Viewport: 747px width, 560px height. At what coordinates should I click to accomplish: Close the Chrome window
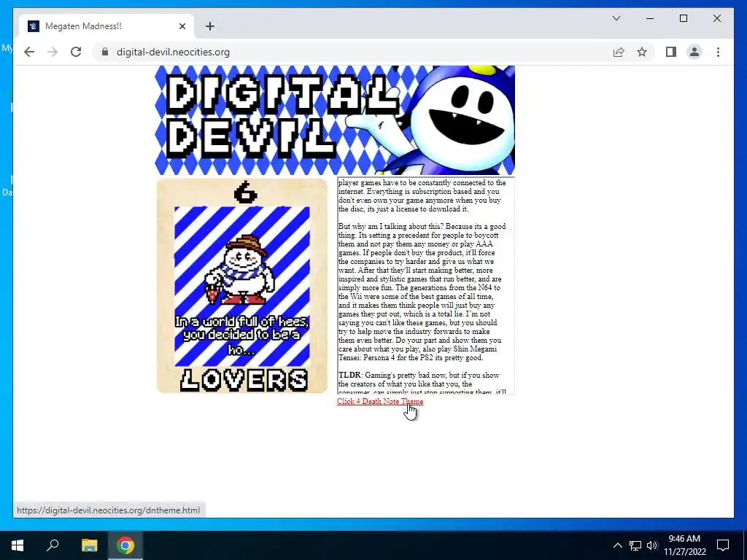pyautogui.click(x=716, y=18)
